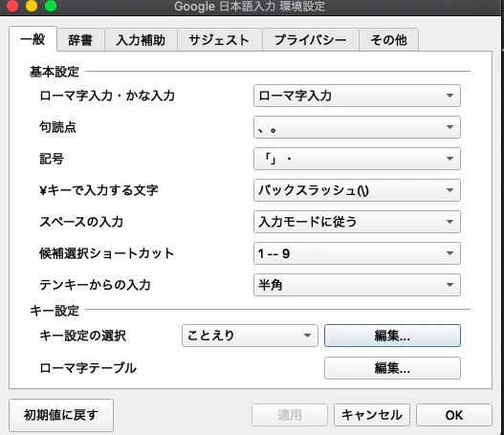Image resolution: width=504 pixels, height=435 pixels.
Task: Open the バックスラッシュ(\) dropdown
Action: [357, 190]
